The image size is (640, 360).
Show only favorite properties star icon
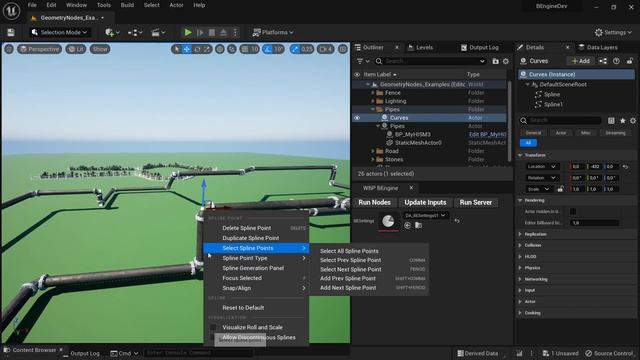point(622,120)
